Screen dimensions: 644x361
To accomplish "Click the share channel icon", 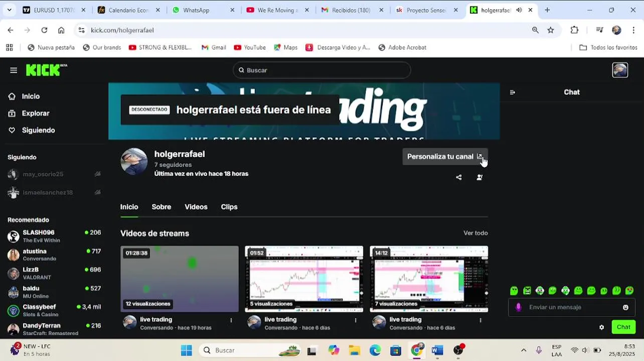I will coord(458,177).
